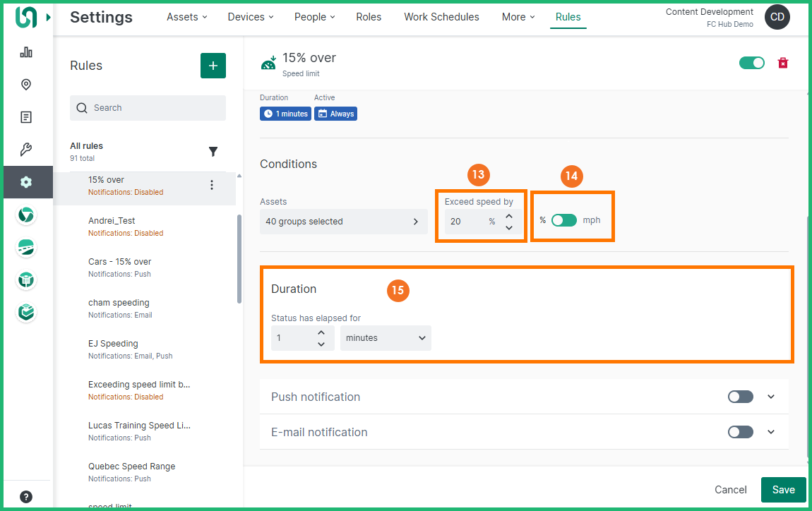Click the Save button
Image resolution: width=812 pixels, height=511 pixels.
click(x=783, y=490)
